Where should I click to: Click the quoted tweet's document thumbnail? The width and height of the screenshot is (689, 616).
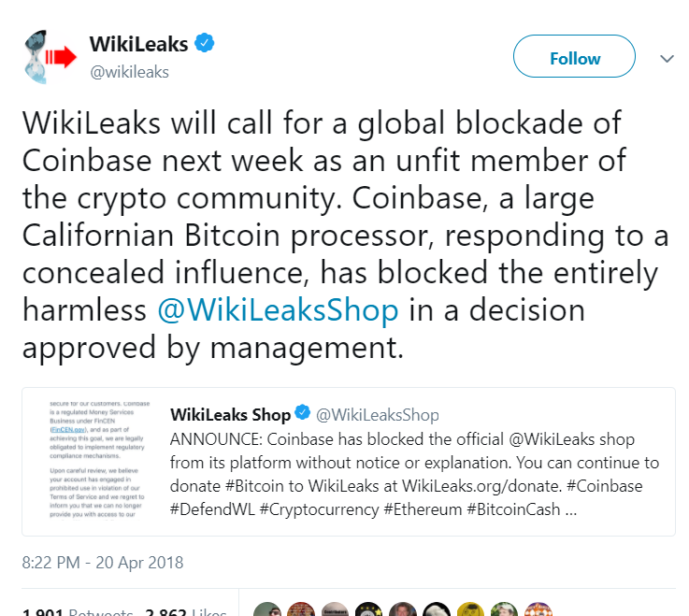(x=87, y=461)
